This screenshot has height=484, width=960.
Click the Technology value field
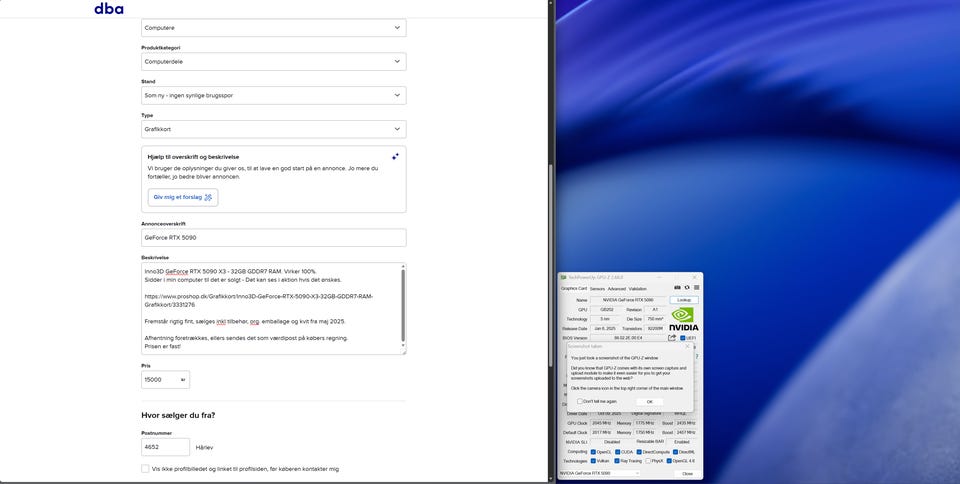click(x=605, y=319)
